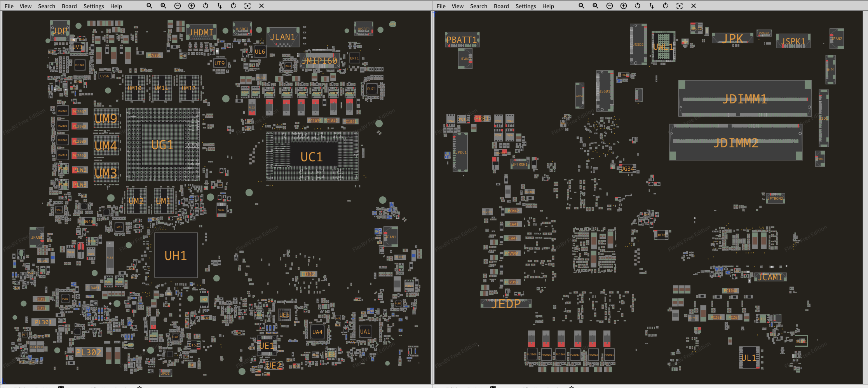Screen dimensions: 868x388
Task: Select the JDIMM1 memory slot
Action: pyautogui.click(x=744, y=99)
